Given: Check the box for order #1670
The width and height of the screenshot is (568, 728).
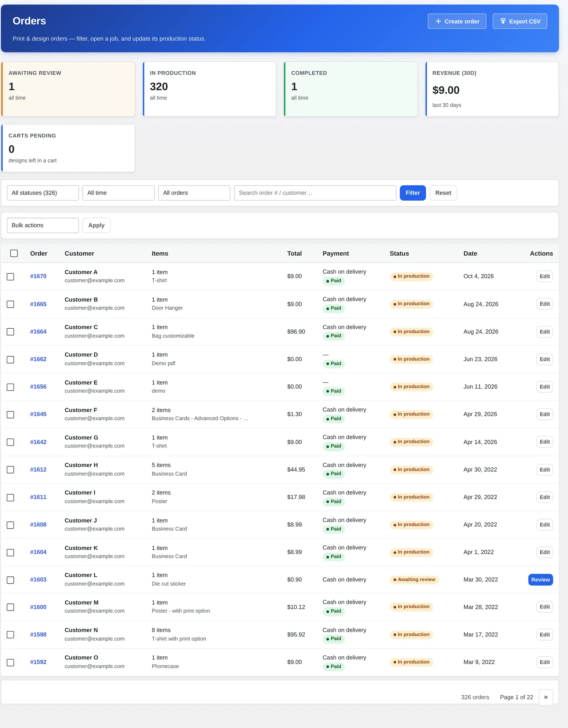Looking at the screenshot, I should [11, 277].
